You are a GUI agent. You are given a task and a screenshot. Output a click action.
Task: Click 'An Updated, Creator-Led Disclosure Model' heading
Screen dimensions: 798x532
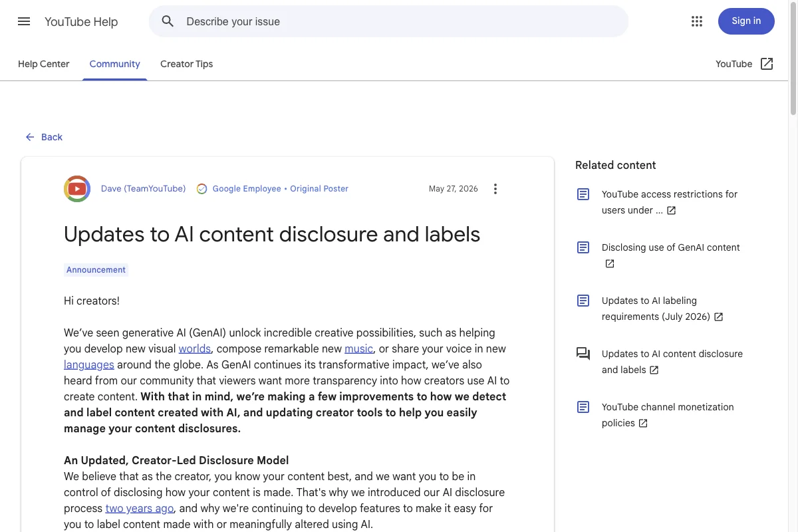coord(176,460)
